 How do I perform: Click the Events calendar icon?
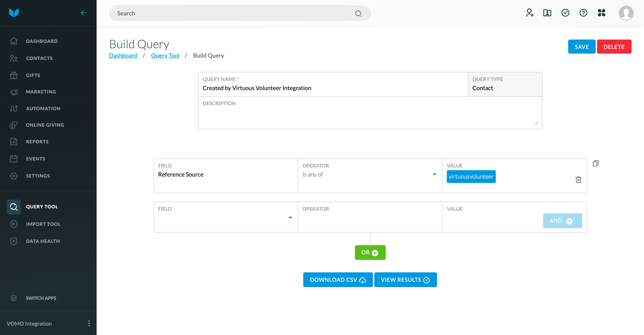[x=14, y=159]
